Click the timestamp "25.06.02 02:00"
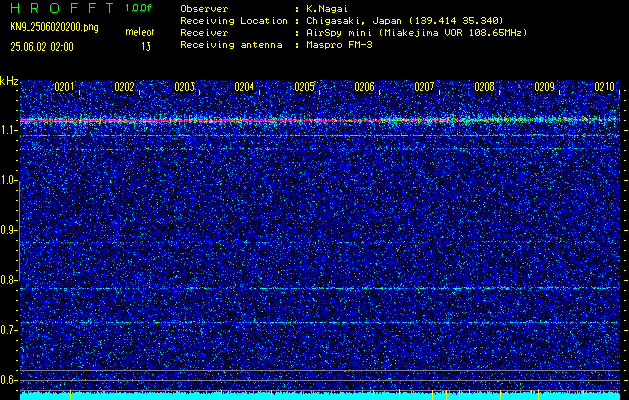The image size is (629, 400). 42,47
